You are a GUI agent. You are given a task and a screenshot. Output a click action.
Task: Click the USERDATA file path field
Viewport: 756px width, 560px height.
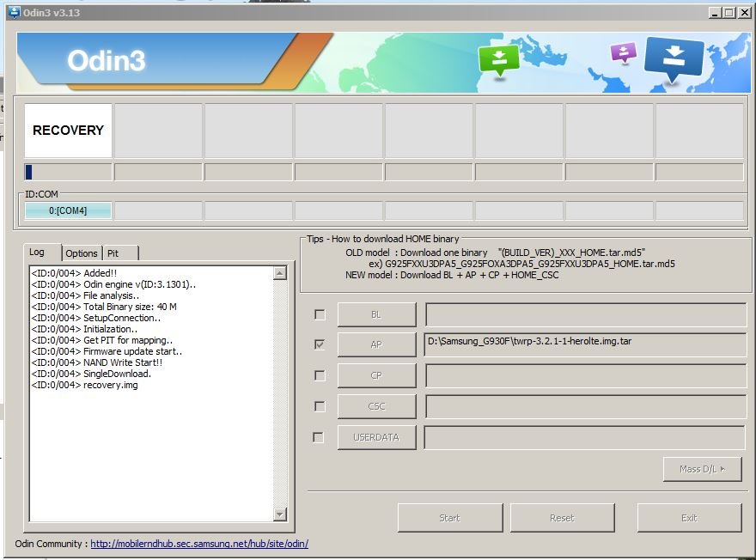(x=585, y=437)
